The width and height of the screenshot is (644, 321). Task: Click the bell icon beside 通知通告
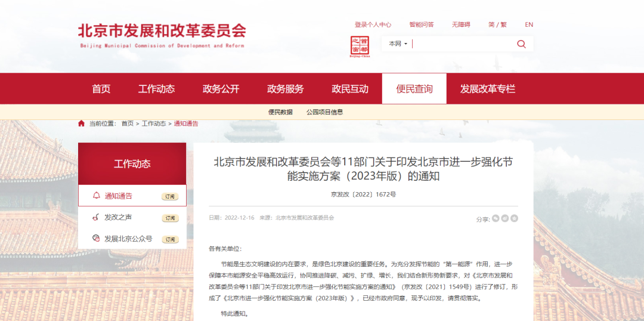pyautogui.click(x=96, y=196)
